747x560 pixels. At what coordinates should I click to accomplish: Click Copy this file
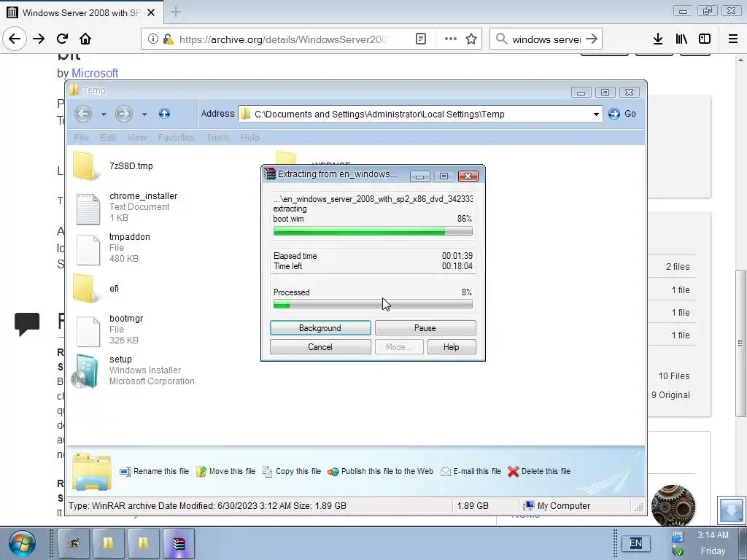point(292,472)
